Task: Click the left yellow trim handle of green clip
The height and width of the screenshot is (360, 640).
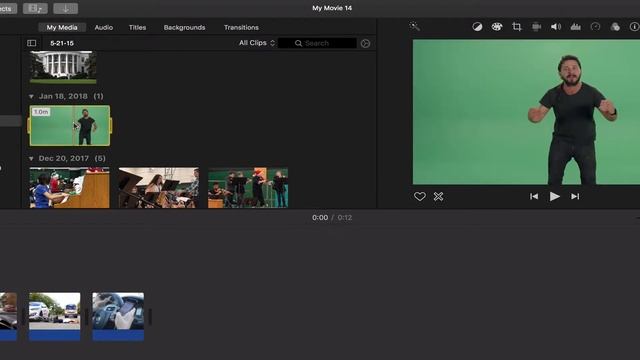Action: 29,125
